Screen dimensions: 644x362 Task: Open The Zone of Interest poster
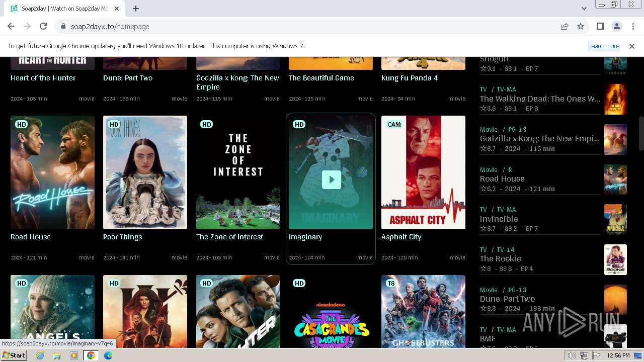(x=238, y=172)
